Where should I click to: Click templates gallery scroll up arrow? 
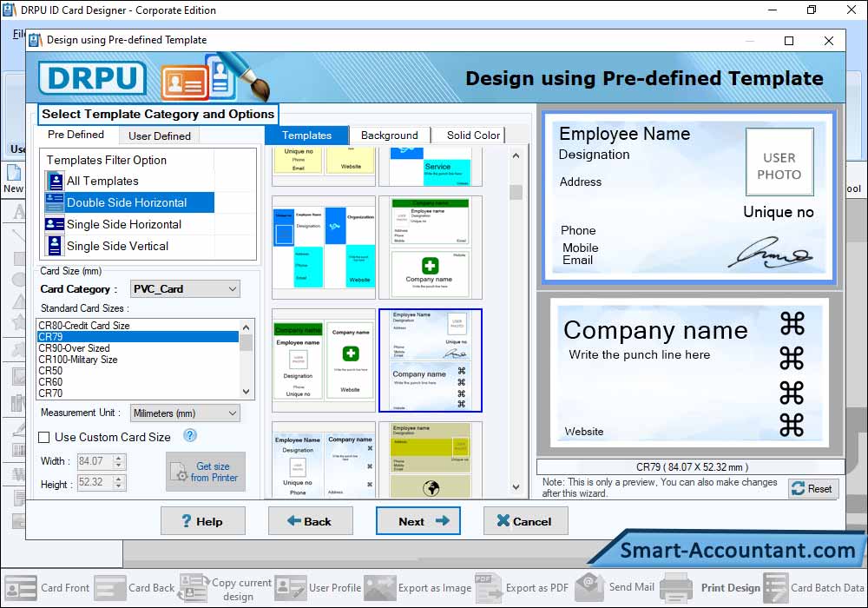(516, 156)
